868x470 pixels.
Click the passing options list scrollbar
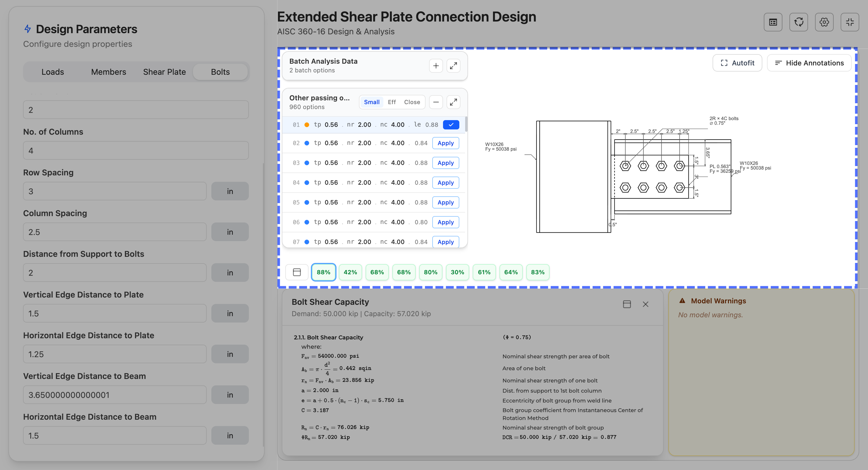pyautogui.click(x=466, y=124)
